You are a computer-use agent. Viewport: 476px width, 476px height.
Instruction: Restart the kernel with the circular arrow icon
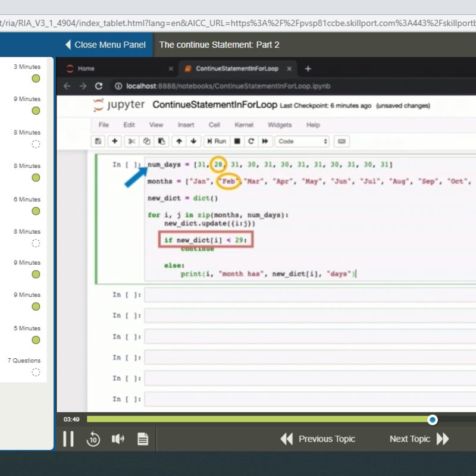[x=251, y=141]
